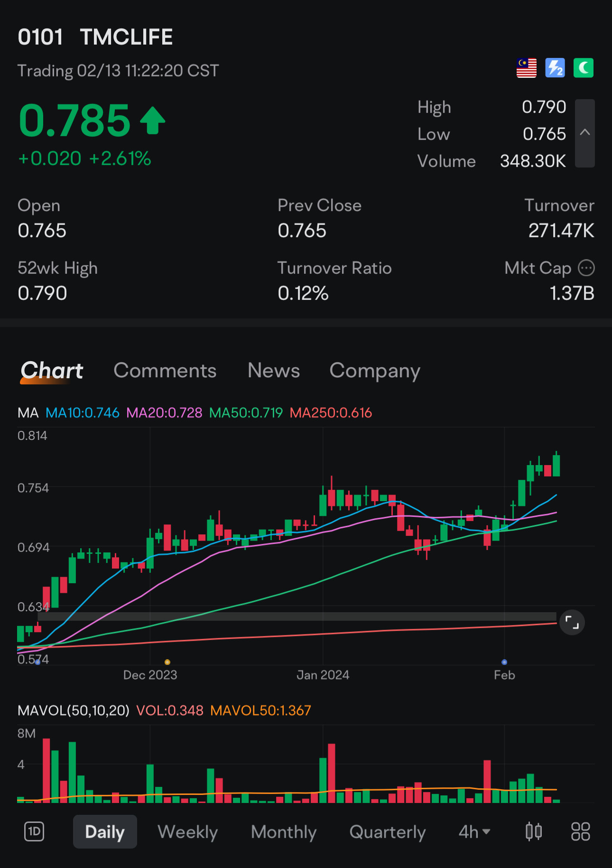Tap the VOL:0.348 value
Viewport: 612px width, 868px height.
tap(170, 710)
